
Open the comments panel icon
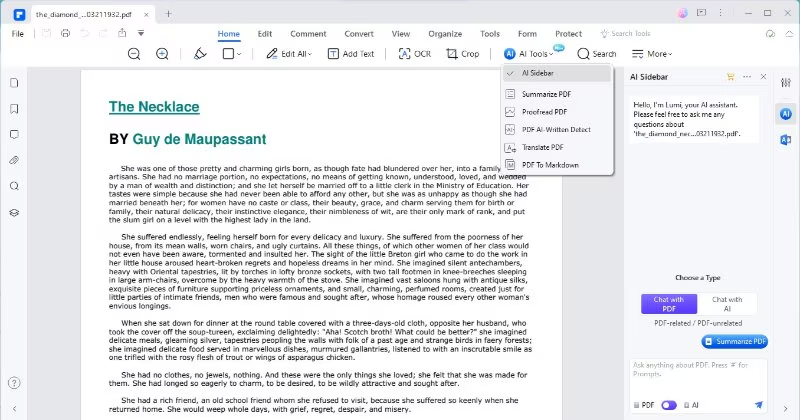(x=14, y=134)
